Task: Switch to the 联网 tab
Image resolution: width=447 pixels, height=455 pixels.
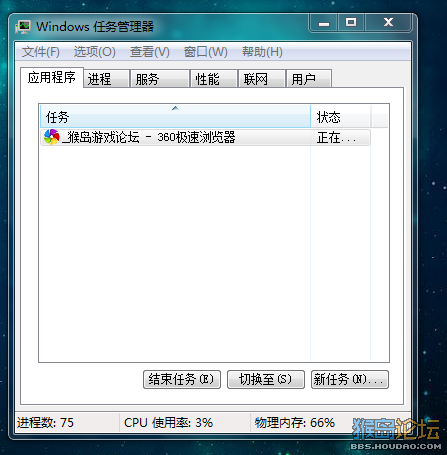Action: 262,79
